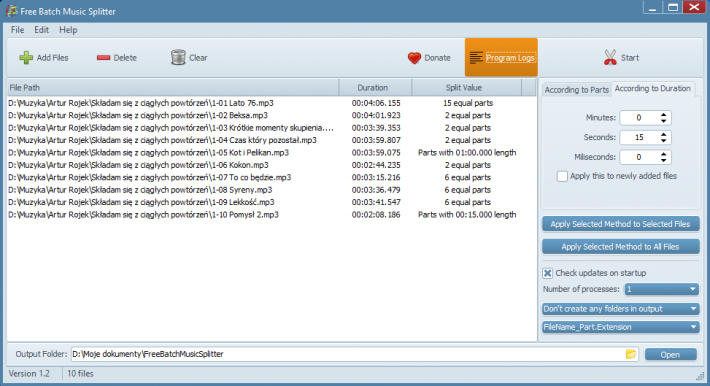The image size is (710, 386).
Task: Open the File menu
Action: pyautogui.click(x=17, y=30)
